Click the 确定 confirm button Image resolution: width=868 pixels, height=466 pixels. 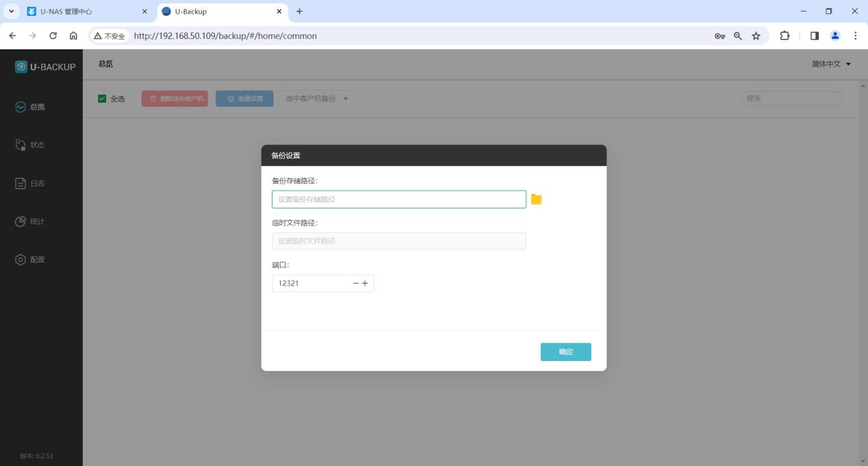(565, 352)
